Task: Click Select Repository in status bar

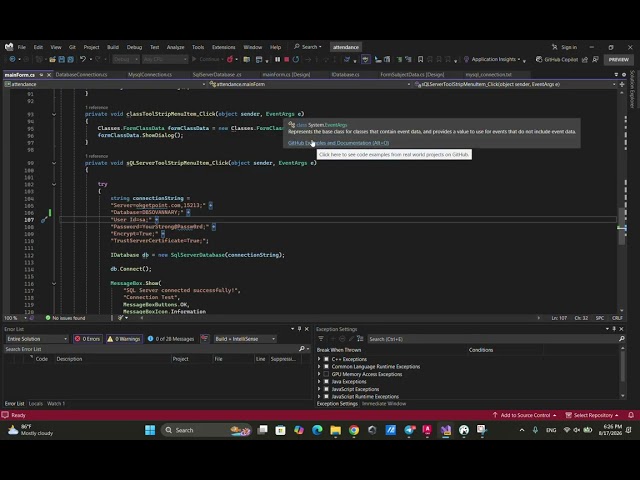Action: tap(592, 415)
